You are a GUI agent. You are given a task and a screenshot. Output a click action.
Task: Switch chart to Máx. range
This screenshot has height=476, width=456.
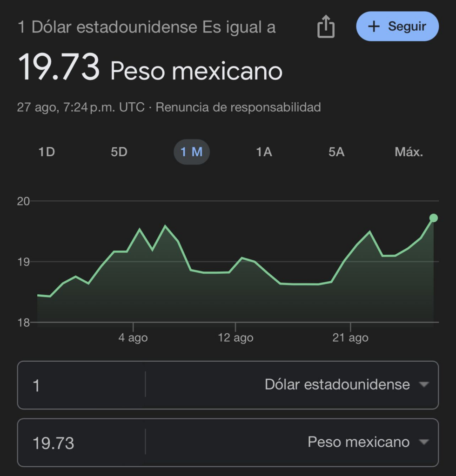click(409, 152)
